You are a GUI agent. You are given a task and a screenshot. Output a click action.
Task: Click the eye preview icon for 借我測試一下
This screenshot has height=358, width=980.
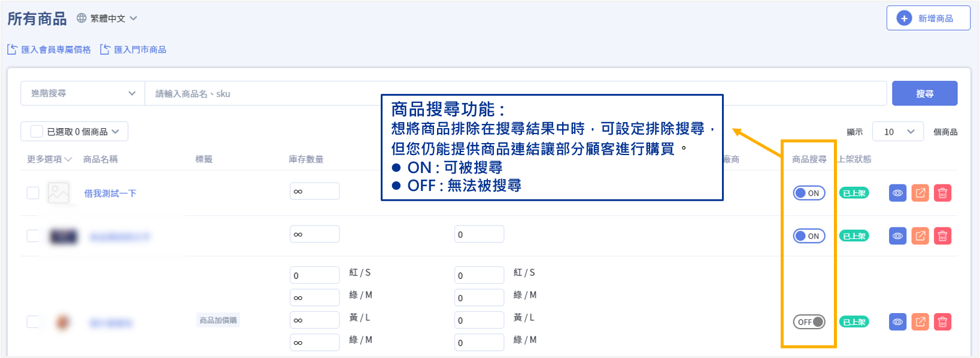tap(897, 193)
